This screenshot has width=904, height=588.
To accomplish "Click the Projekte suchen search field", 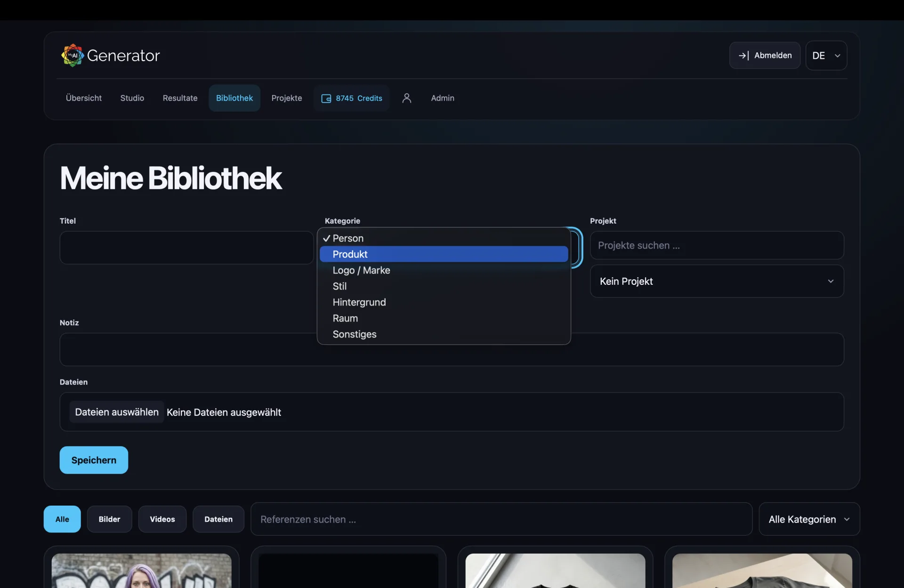I will [x=717, y=245].
